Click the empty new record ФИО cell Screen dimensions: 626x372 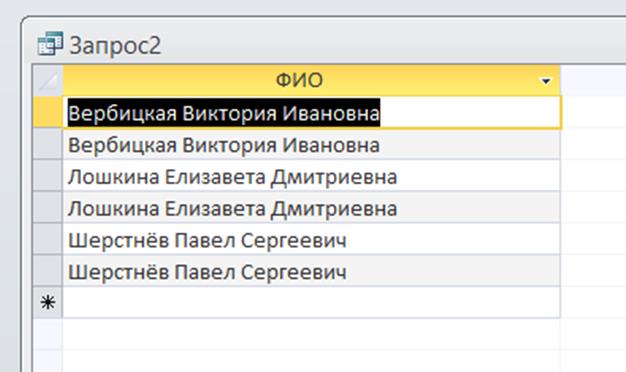(x=312, y=303)
